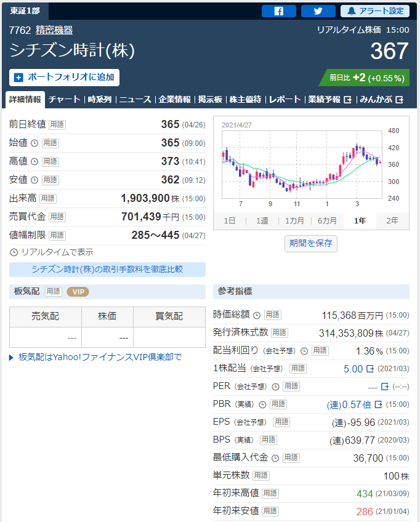Image resolution: width=420 pixels, height=522 pixels.
Task: Go to the ニュース tab
Action: 135,100
